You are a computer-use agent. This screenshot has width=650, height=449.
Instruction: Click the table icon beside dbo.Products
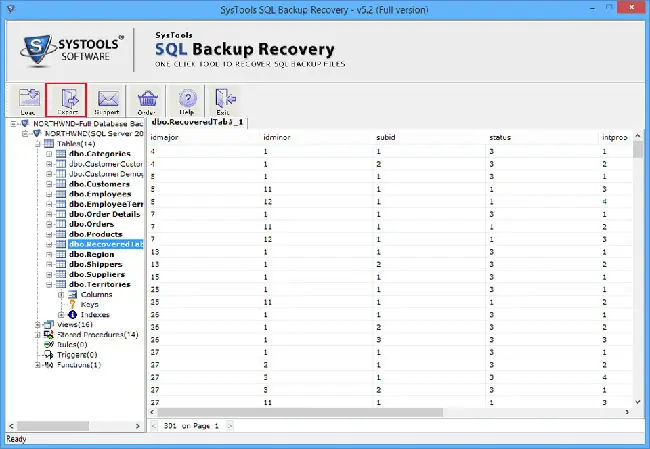(x=61, y=234)
